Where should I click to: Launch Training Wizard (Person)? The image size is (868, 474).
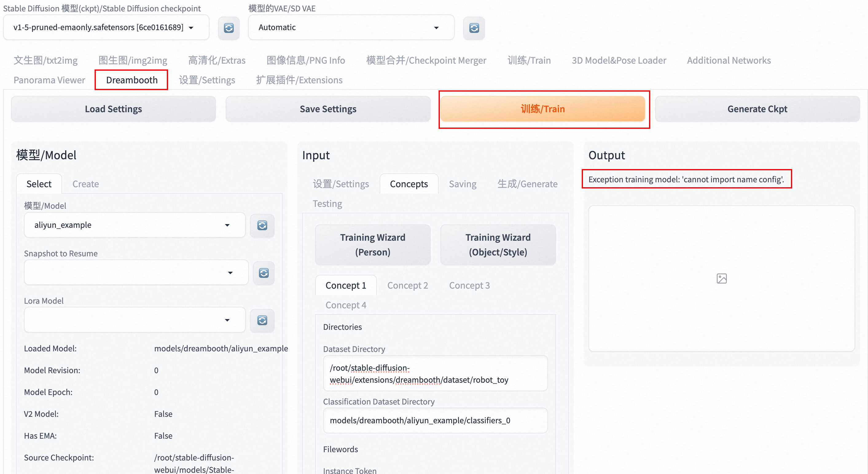point(372,244)
